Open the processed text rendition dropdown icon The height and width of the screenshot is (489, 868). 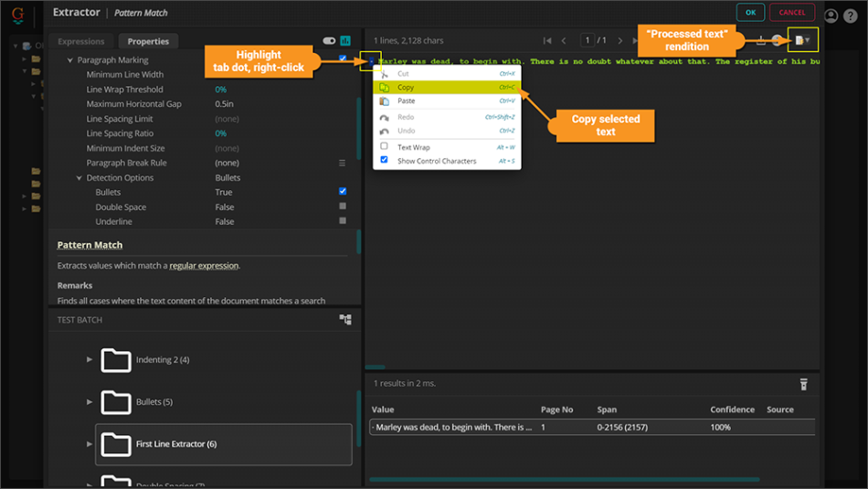pos(803,40)
